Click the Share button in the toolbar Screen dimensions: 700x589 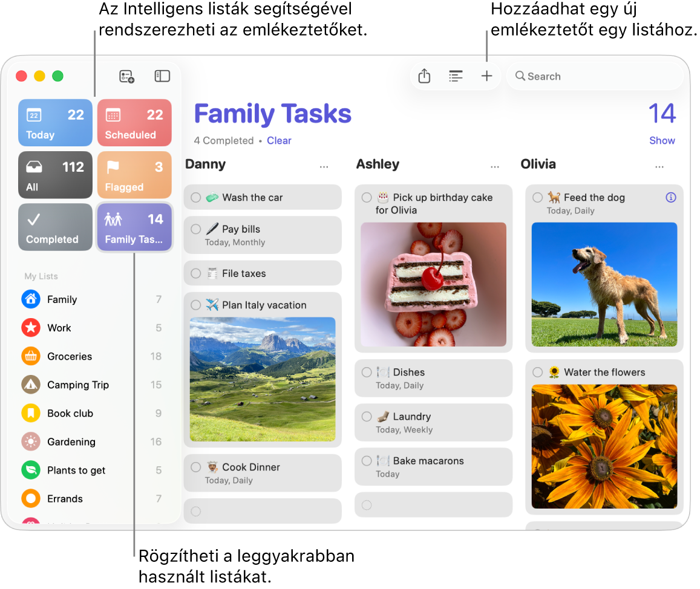[424, 76]
